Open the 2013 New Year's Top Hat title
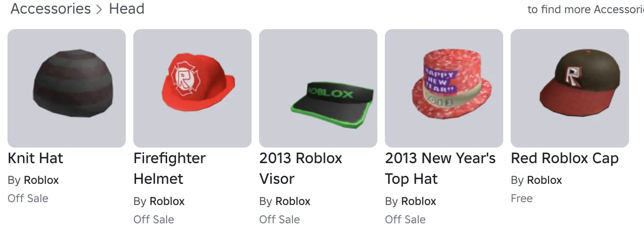The height and width of the screenshot is (236, 644). 440,169
